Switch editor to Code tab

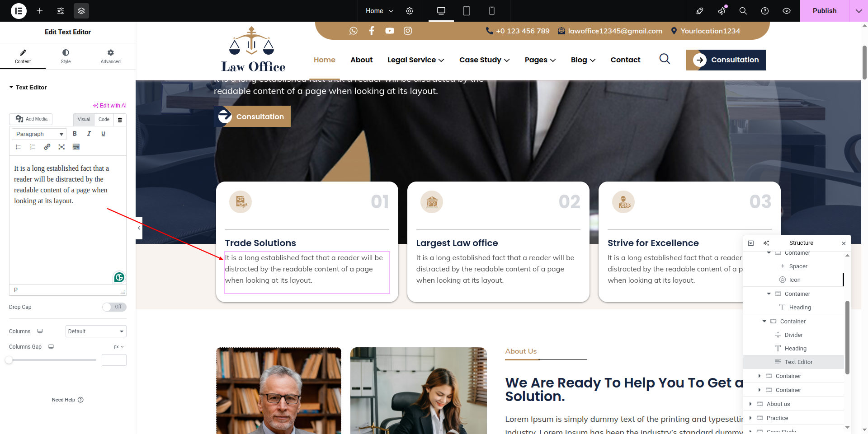pos(104,120)
